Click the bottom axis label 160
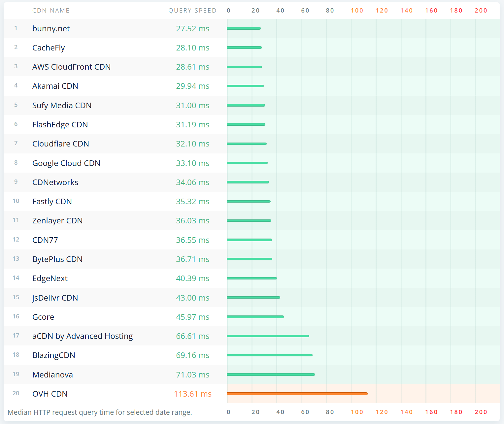The height and width of the screenshot is (424, 504). [431, 412]
